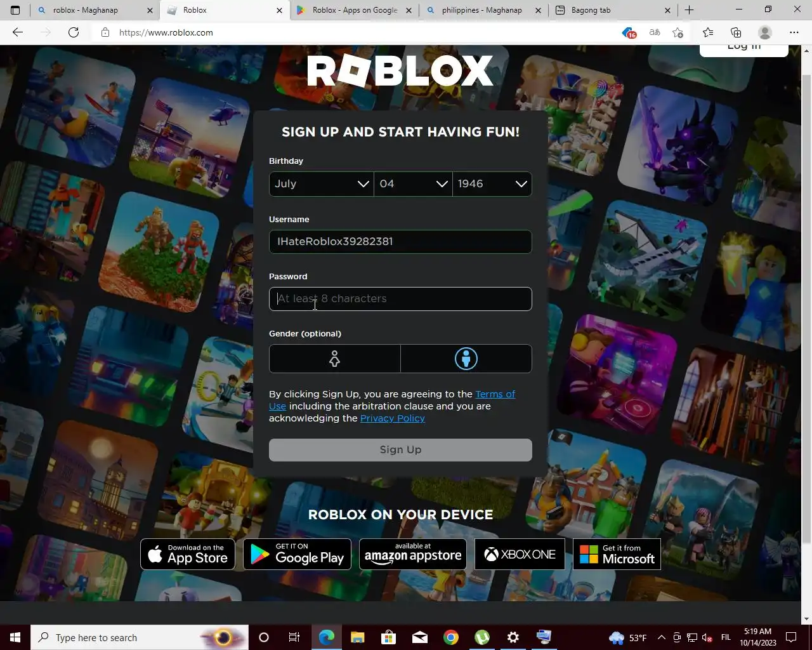Open Task View on taskbar

[294, 637]
